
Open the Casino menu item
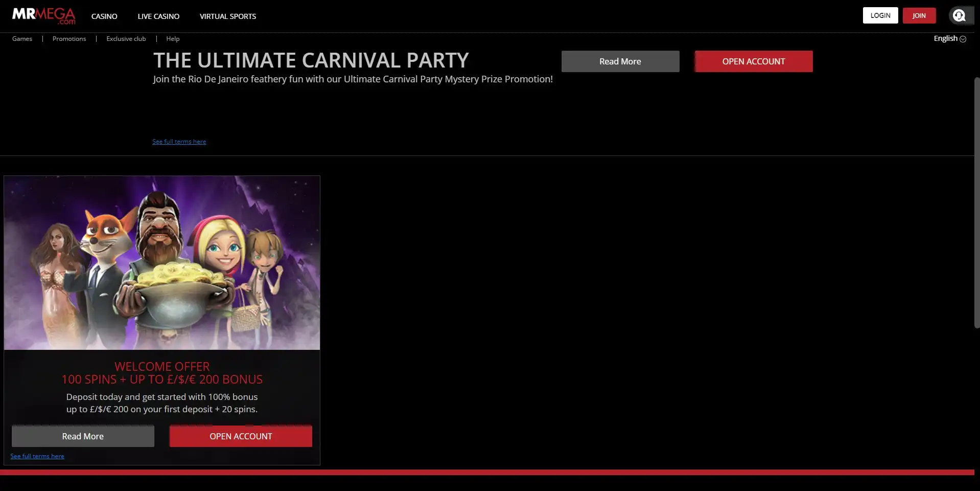(x=104, y=16)
